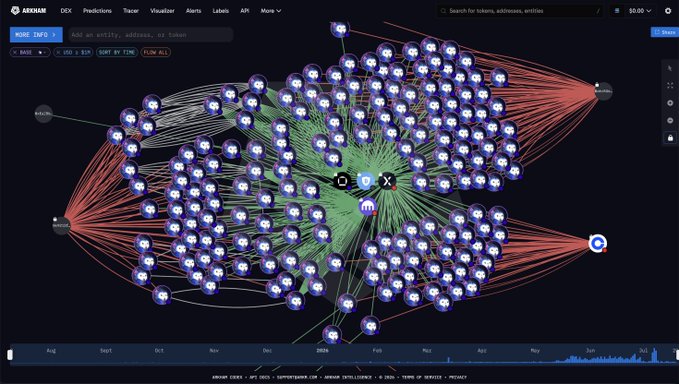Screen dimensions: 679x384
Task: Focus the Add an entity, address, or token field
Action: point(151,35)
